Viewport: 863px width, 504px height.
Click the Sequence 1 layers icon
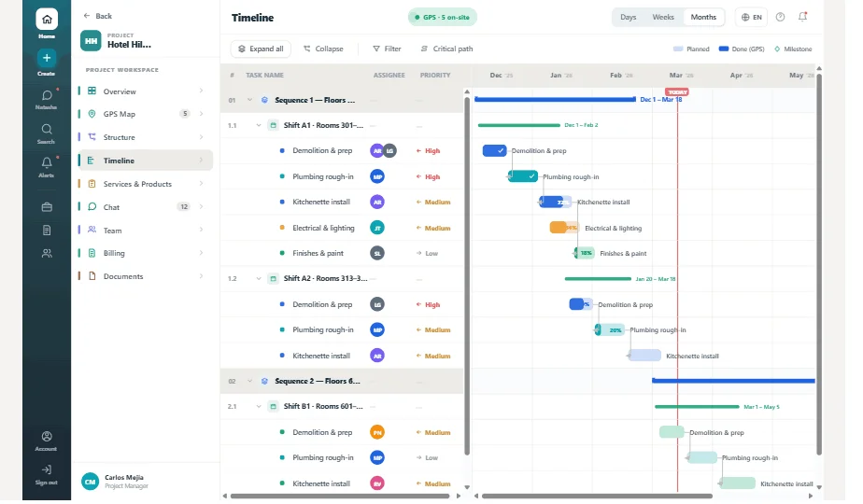pyautogui.click(x=264, y=100)
